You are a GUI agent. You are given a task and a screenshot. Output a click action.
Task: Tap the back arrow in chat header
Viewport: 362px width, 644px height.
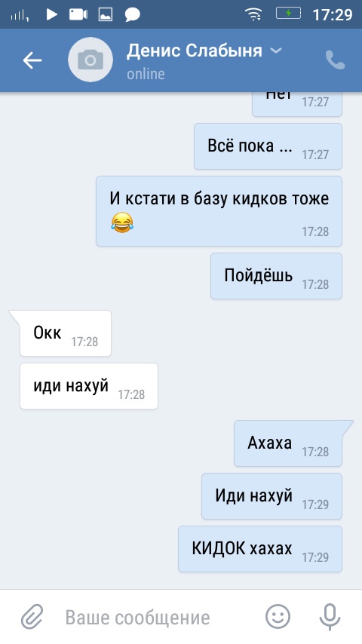[x=32, y=60]
